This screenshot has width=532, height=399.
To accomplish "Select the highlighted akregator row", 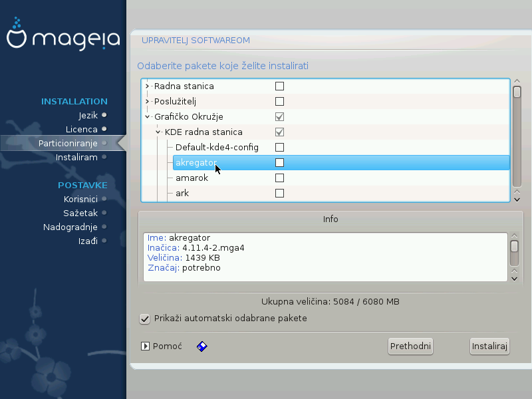I will 341,162.
